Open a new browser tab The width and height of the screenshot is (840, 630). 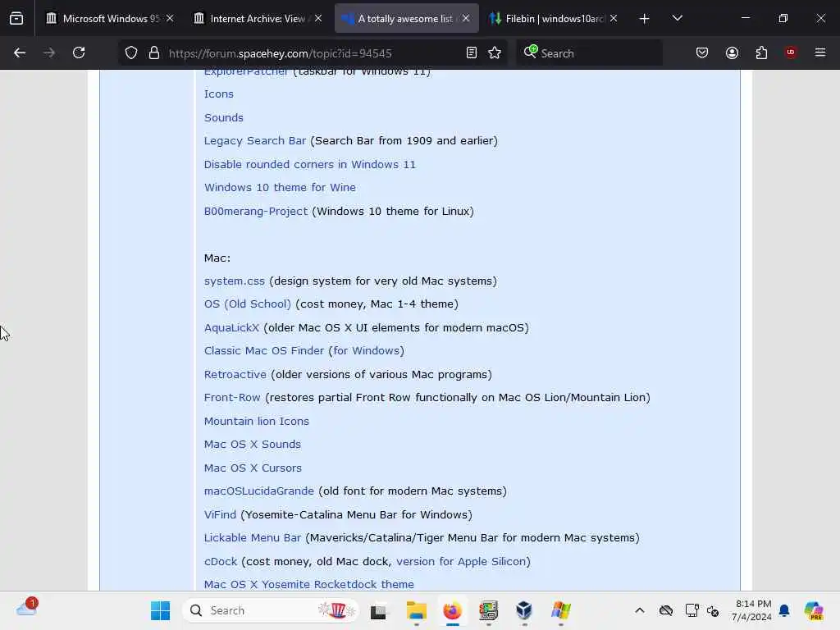(x=645, y=19)
